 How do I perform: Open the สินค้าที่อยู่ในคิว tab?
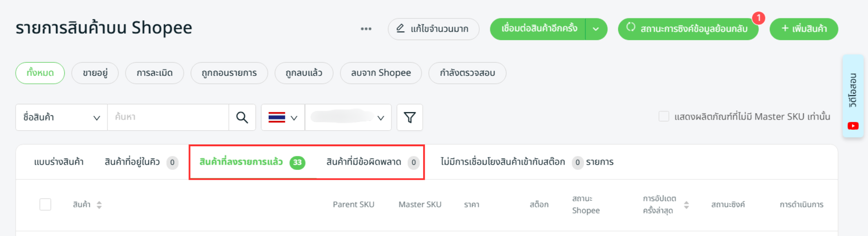click(x=132, y=162)
